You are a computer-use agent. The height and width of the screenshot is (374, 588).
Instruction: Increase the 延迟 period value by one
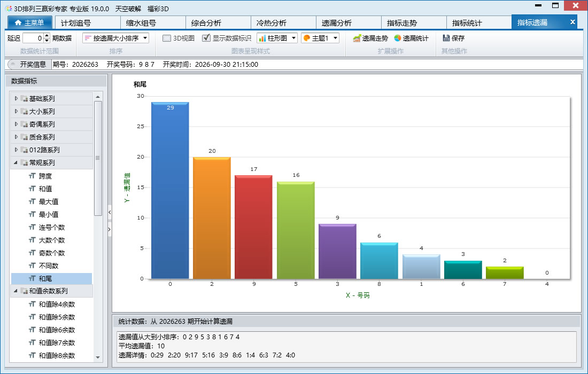click(x=47, y=36)
